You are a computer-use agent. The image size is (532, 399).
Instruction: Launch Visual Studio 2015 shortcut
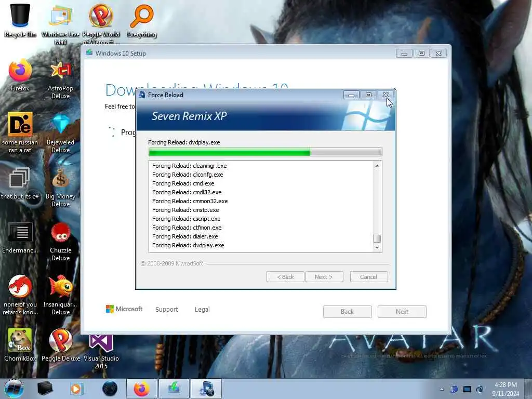pyautogui.click(x=101, y=352)
